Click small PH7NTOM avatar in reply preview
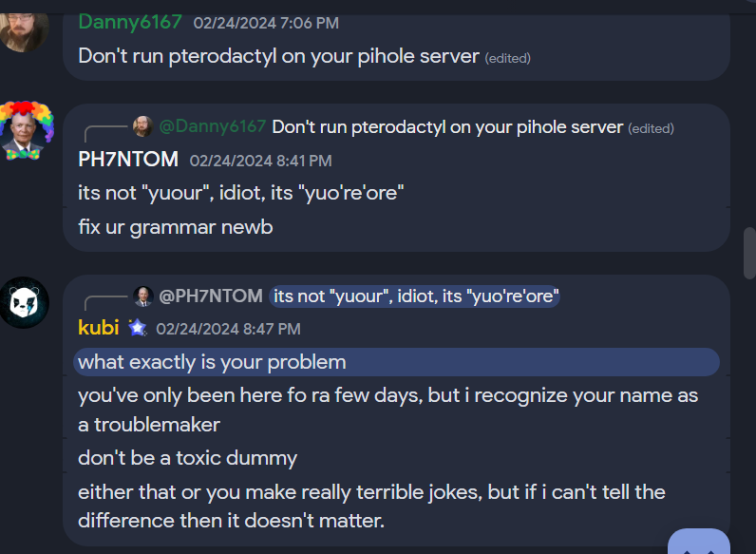This screenshot has width=756, height=554. point(142,296)
